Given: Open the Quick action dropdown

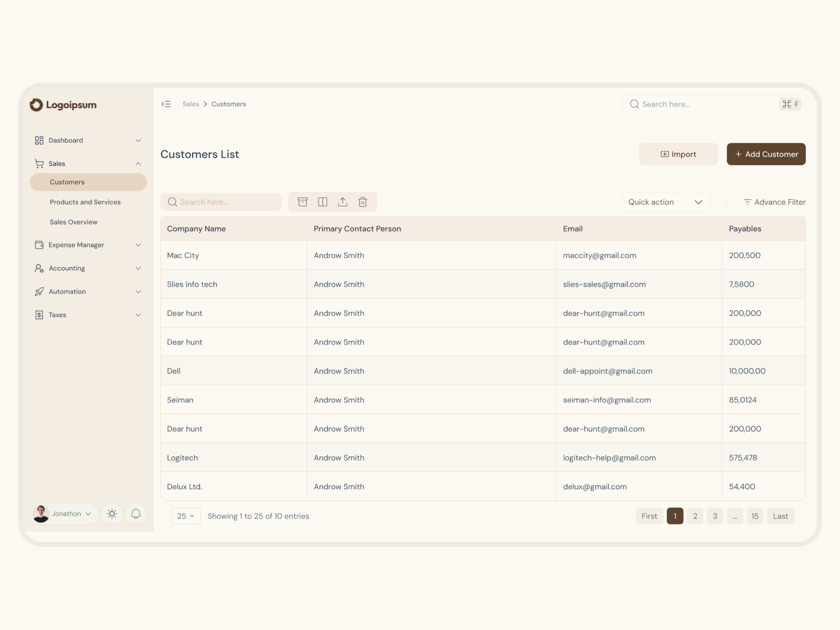Looking at the screenshot, I should [666, 202].
